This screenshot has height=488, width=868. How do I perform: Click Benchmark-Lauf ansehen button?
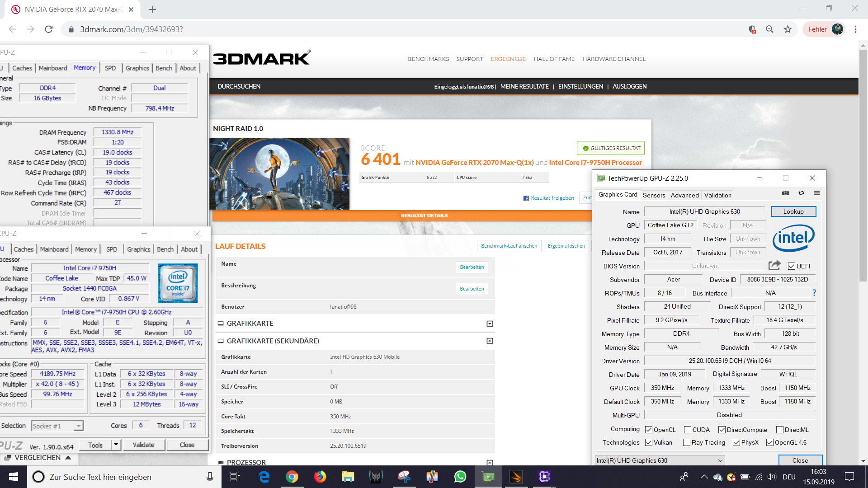pos(509,246)
